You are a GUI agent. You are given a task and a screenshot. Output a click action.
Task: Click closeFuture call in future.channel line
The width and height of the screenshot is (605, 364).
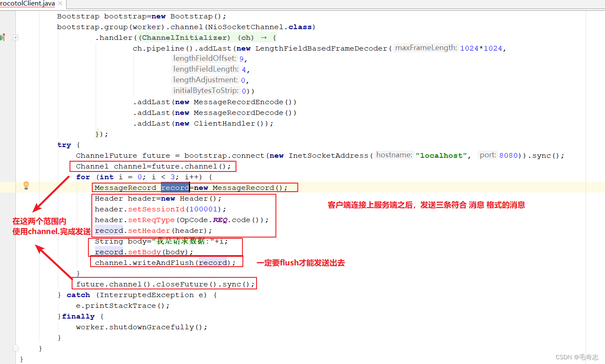point(182,284)
